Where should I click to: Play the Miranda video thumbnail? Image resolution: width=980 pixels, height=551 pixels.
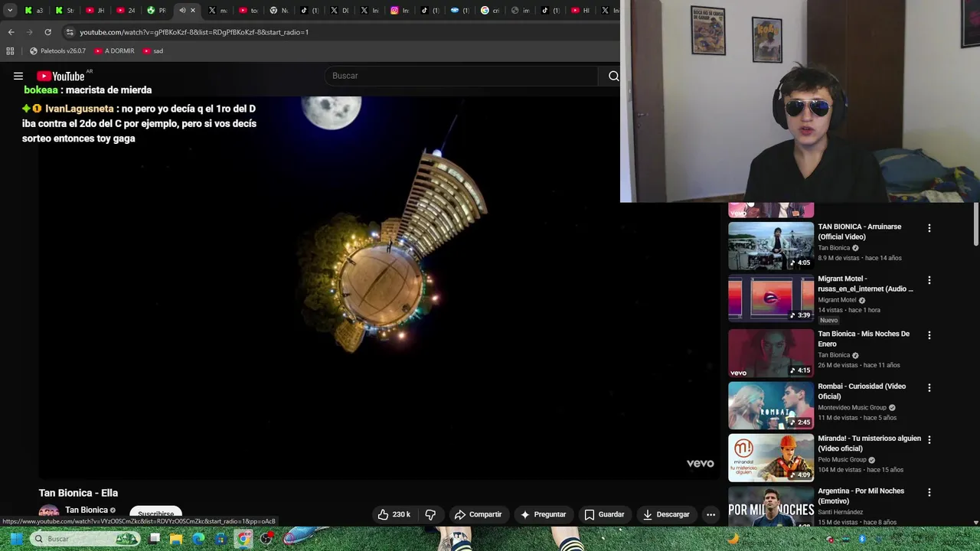pos(771,458)
